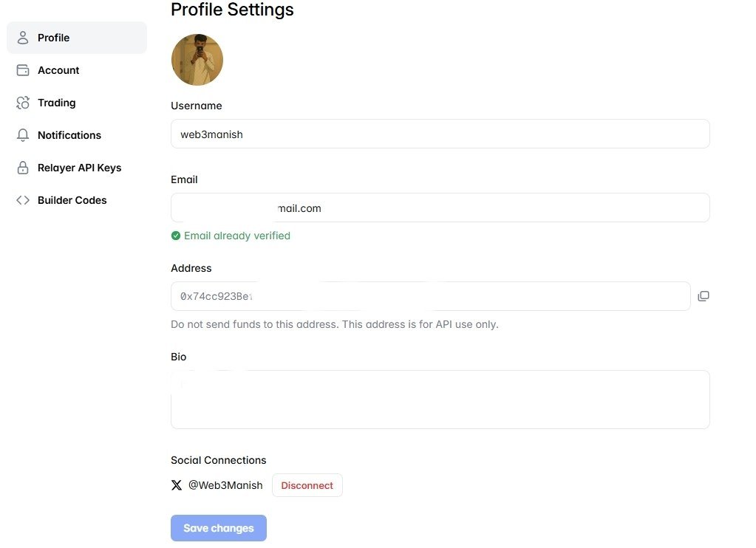Click the Trading swap icon
756x548 pixels.
pyautogui.click(x=23, y=103)
